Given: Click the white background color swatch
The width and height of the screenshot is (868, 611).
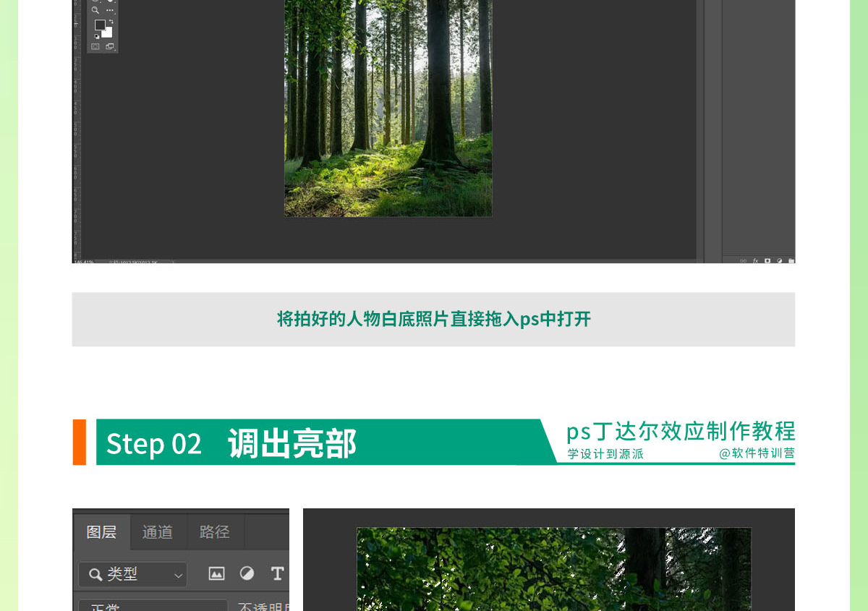Looking at the screenshot, I should tap(108, 33).
